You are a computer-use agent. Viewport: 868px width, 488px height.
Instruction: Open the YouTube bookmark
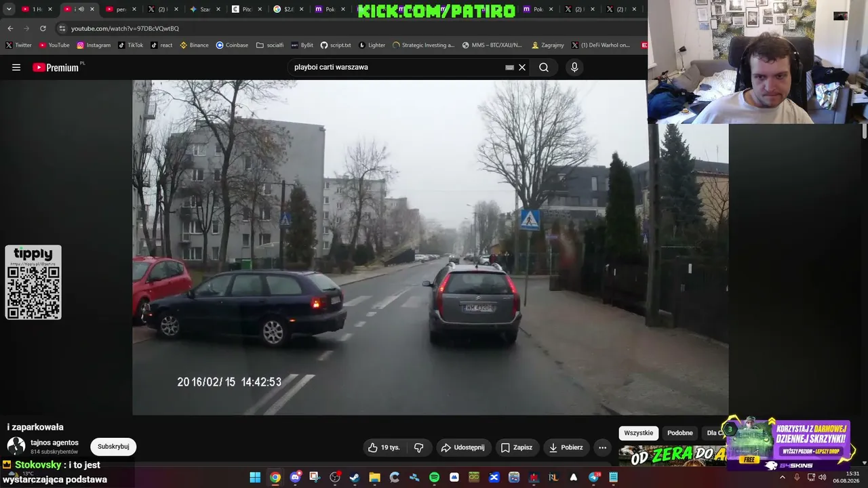(54, 45)
